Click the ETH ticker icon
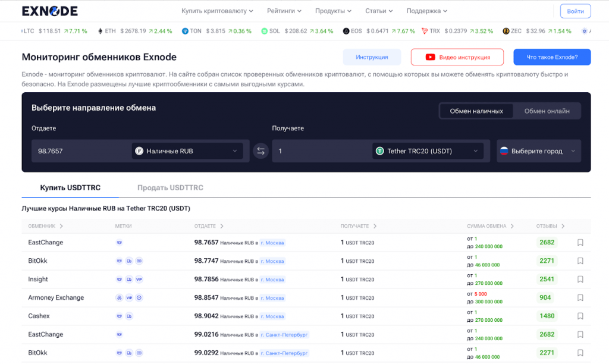609x364 pixels. pos(100,31)
